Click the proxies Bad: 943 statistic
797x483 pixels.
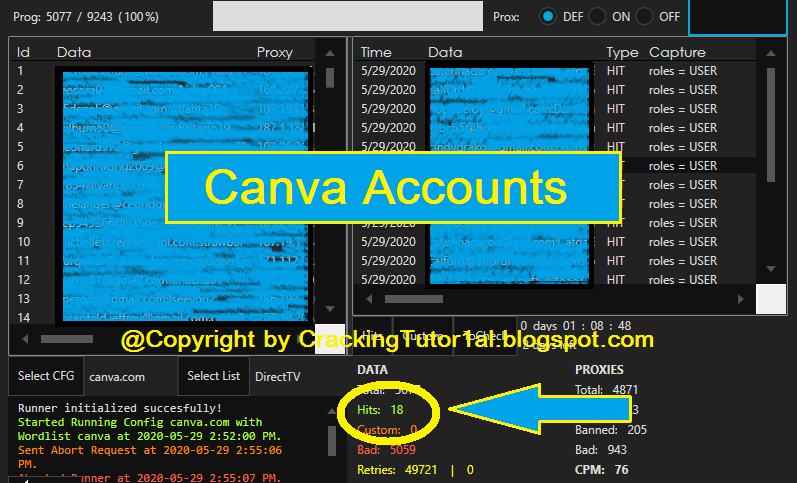click(x=601, y=450)
